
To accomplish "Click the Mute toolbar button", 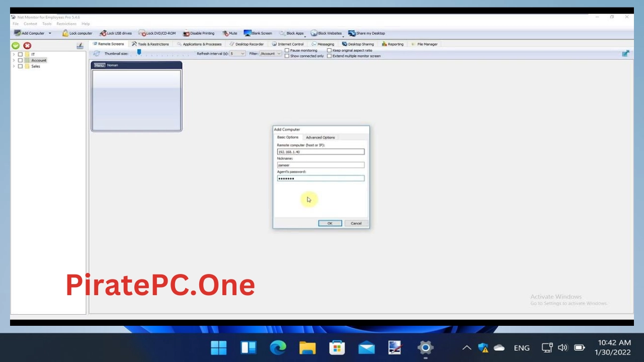I will (x=230, y=33).
